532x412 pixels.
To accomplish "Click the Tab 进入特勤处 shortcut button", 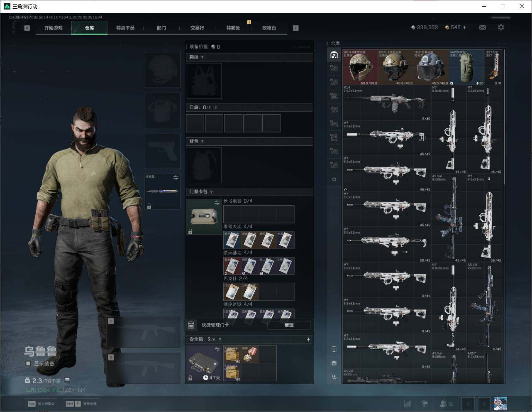I will click(41, 404).
